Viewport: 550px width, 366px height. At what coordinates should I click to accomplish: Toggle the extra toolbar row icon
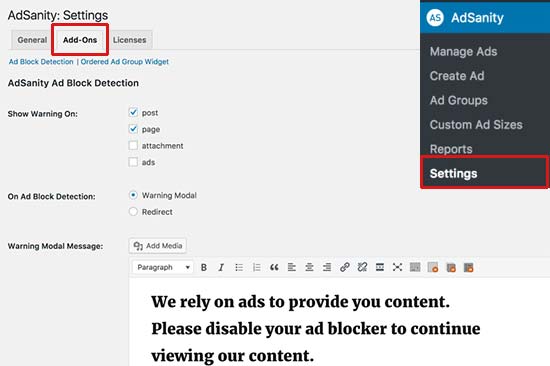pyautogui.click(x=415, y=267)
